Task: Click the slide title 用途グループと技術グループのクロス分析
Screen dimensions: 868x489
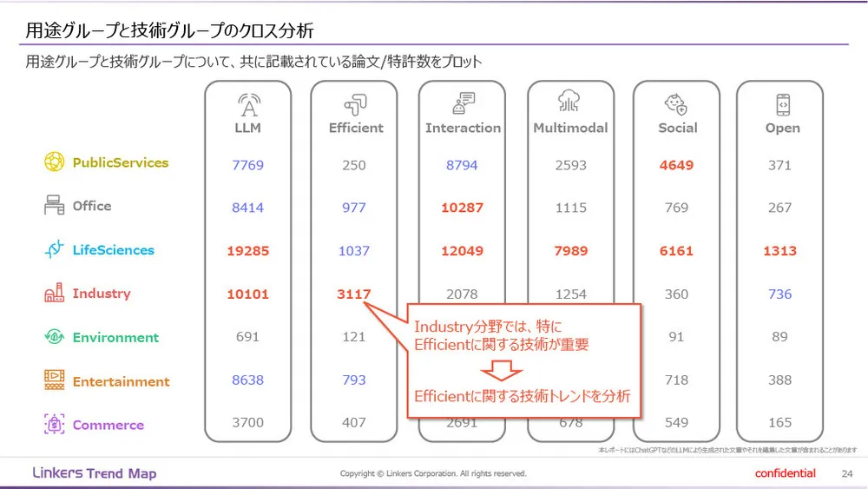Action: click(x=170, y=30)
